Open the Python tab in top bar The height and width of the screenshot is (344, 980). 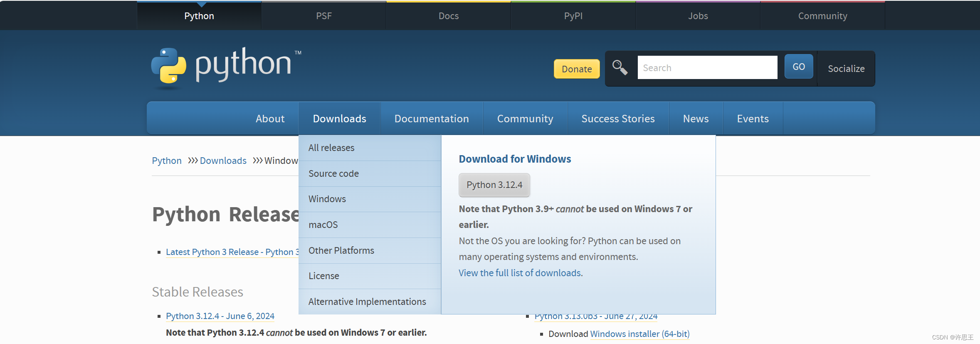click(x=199, y=16)
